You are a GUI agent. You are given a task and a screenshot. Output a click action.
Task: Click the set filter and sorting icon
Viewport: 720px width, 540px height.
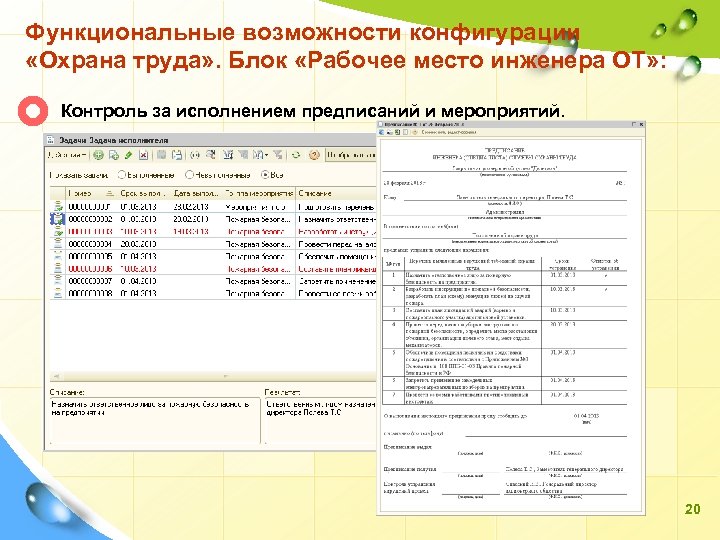(228, 155)
